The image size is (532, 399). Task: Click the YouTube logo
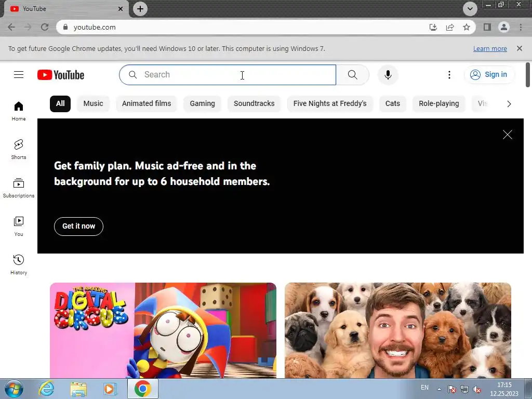point(61,75)
